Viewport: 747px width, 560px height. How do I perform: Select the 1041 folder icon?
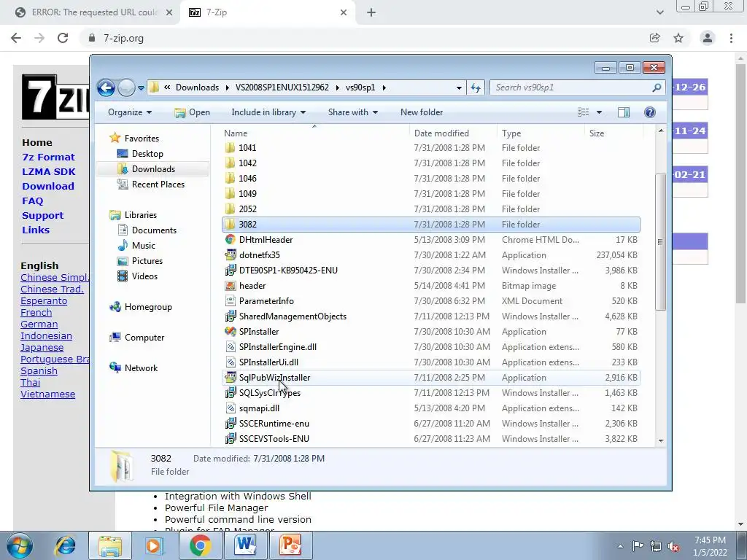pos(230,148)
